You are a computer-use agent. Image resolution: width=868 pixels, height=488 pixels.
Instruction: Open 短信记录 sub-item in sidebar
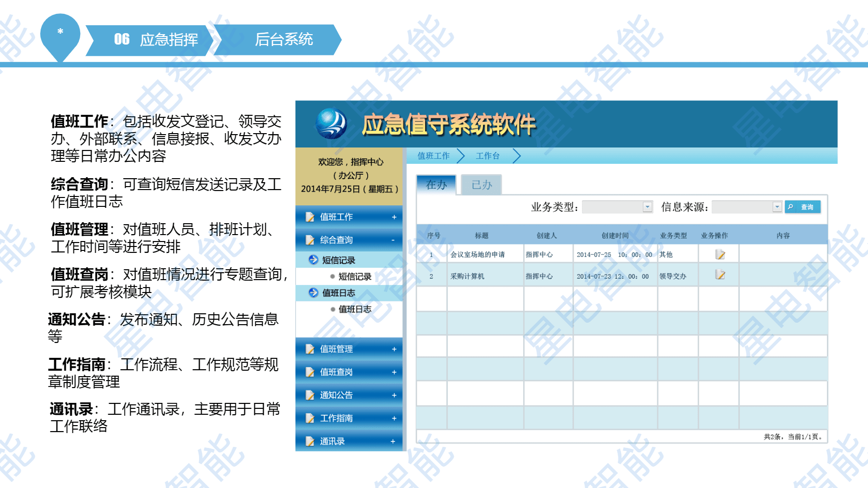[x=355, y=276]
